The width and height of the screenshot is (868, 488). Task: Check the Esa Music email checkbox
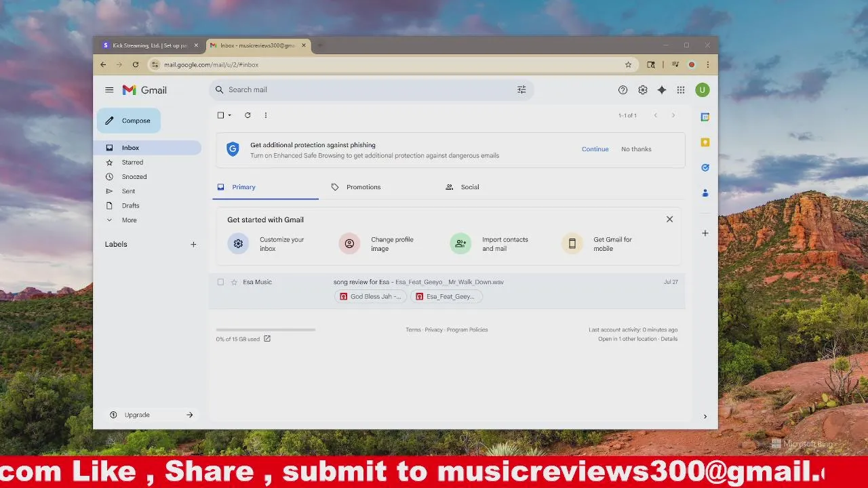(220, 282)
